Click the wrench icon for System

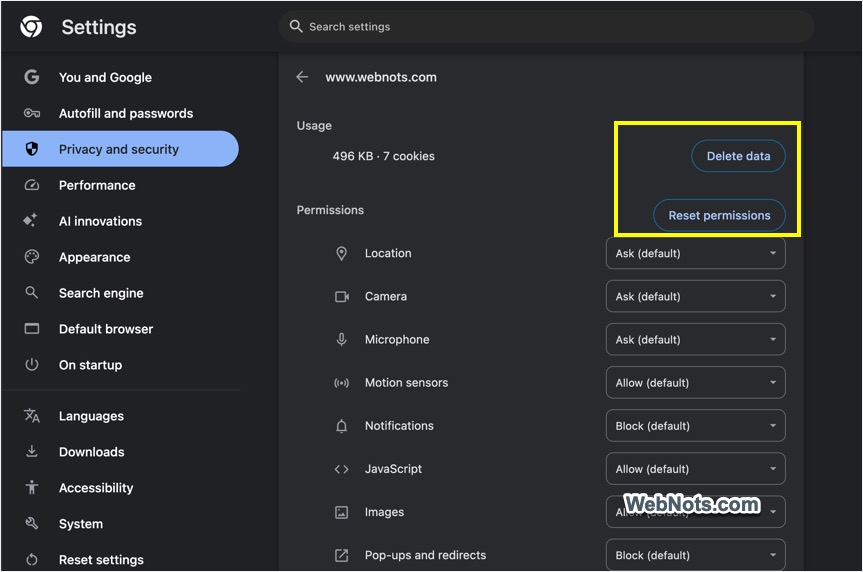(x=31, y=523)
